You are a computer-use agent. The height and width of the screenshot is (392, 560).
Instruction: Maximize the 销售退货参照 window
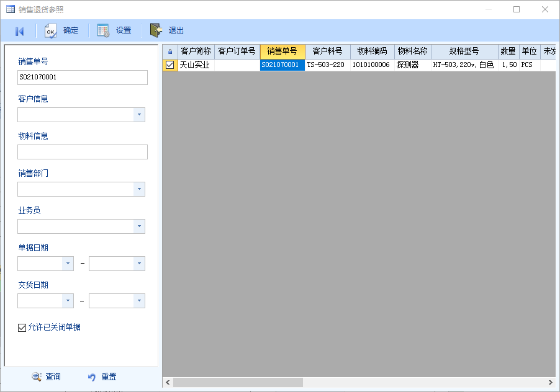click(517, 9)
